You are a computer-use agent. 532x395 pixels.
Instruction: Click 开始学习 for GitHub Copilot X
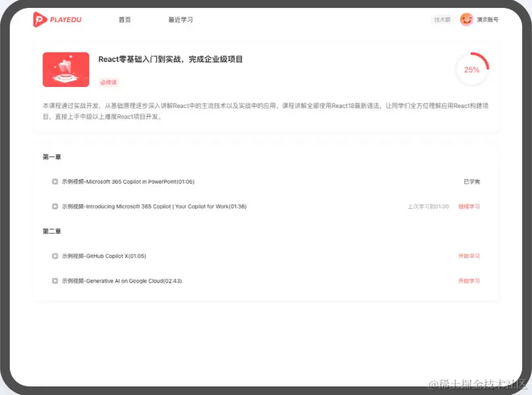click(x=469, y=256)
